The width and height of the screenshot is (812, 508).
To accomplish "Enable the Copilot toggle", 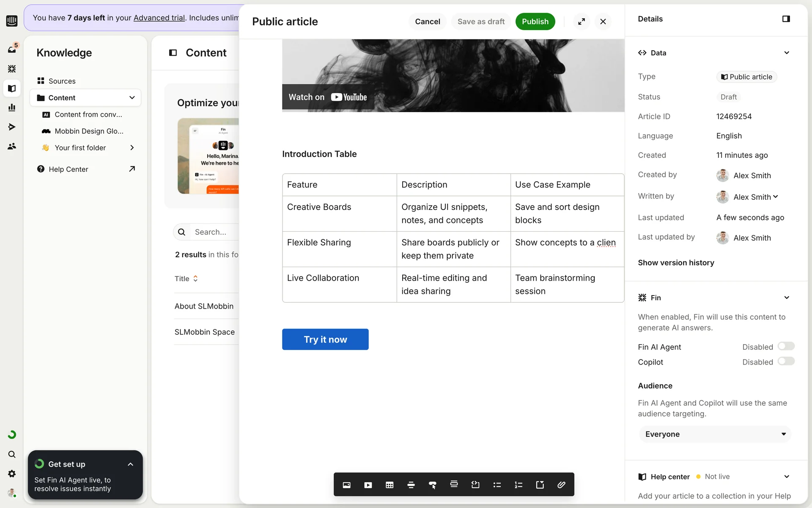I will tap(786, 361).
